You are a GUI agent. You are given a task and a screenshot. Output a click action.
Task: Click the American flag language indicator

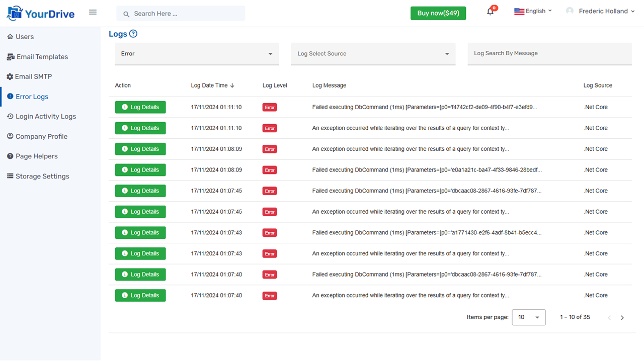click(520, 11)
